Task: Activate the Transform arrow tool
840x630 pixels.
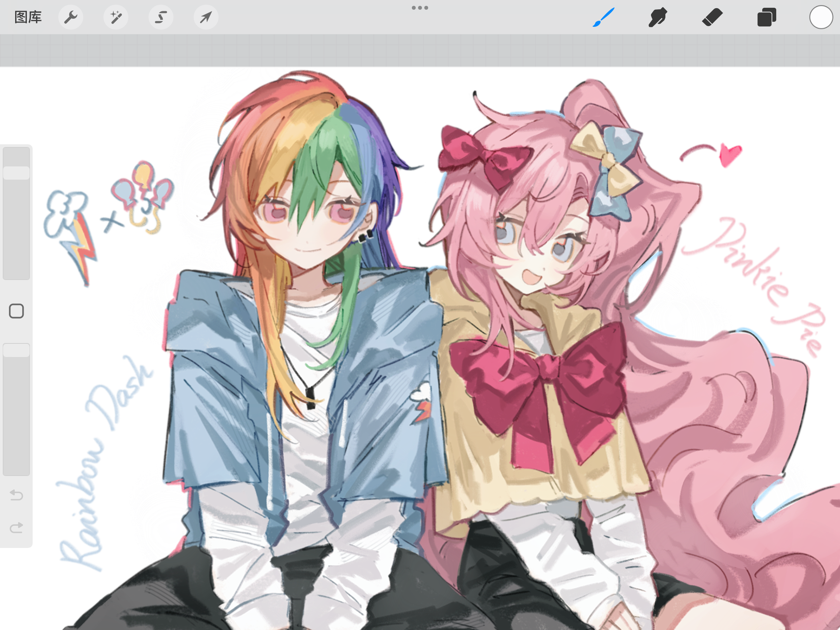Action: pos(206,17)
